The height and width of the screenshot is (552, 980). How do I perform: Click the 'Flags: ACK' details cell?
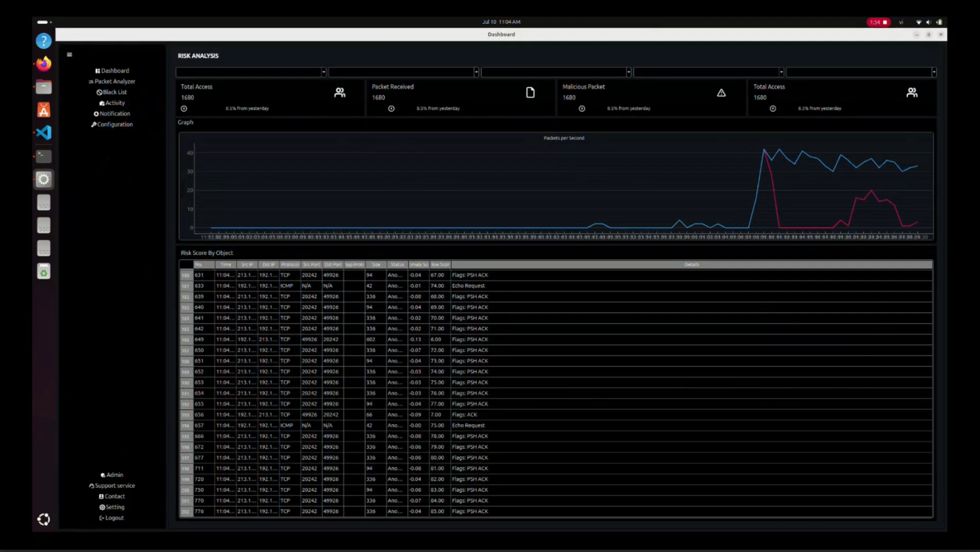[691, 415]
